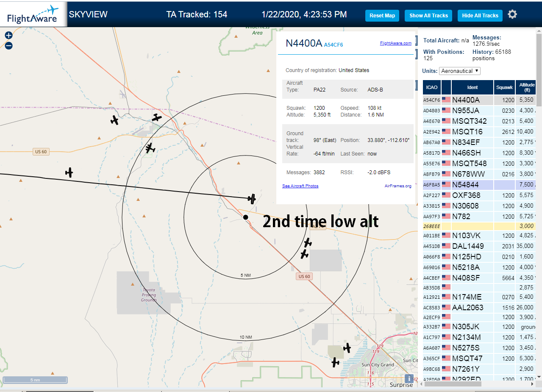The image size is (542, 392).
Task: Zoom in the map with plus icon
Action: pos(8,36)
